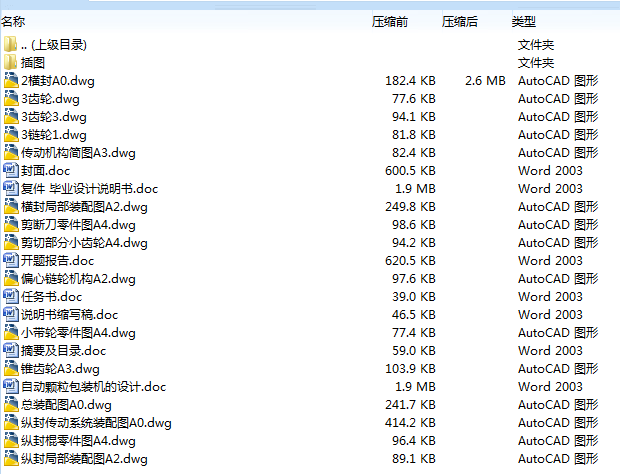
Task: Click the 3链轮1.dwg file icon
Action: [11, 134]
